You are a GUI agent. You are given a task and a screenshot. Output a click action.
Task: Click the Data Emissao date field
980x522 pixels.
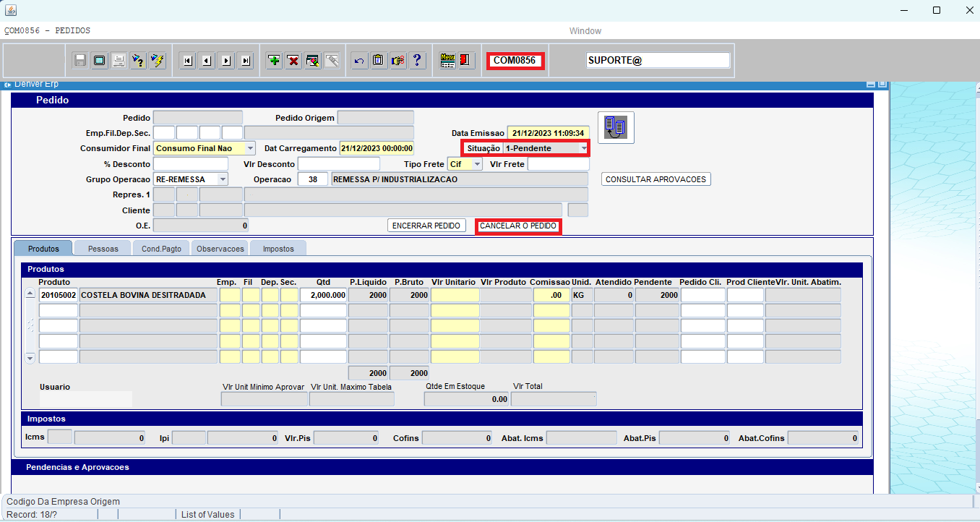(x=548, y=133)
